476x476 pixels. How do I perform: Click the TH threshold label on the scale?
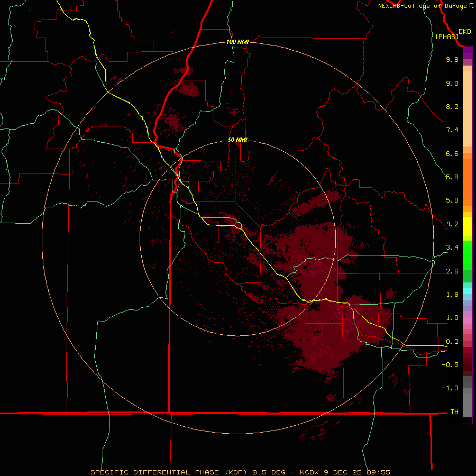(454, 412)
